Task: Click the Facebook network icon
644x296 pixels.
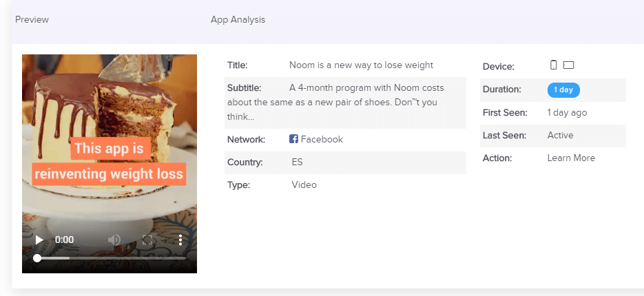Action: coord(293,139)
